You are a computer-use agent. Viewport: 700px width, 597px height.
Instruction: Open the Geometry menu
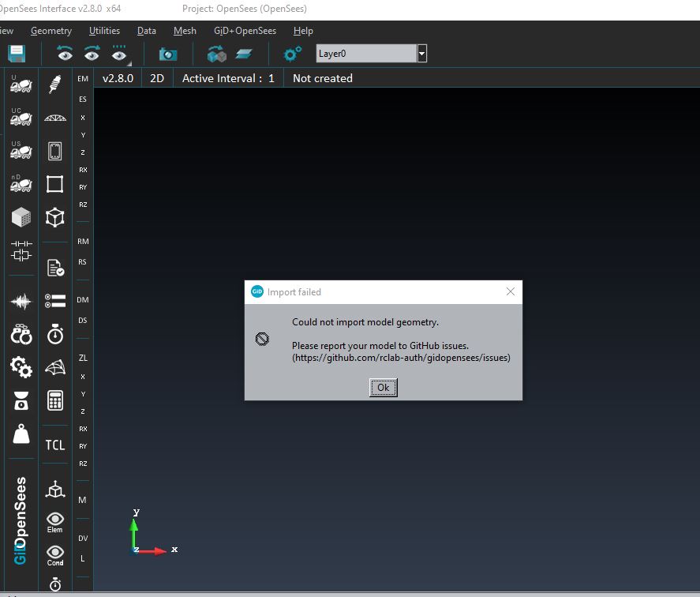51,31
